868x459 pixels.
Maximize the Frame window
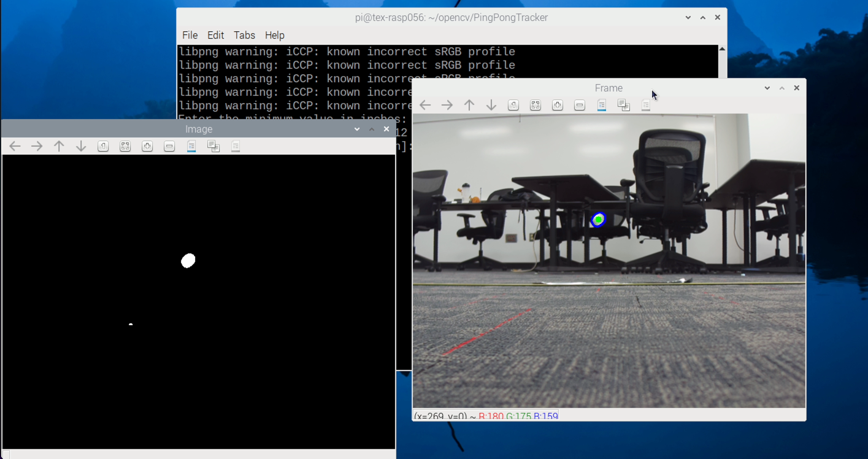[782, 88]
